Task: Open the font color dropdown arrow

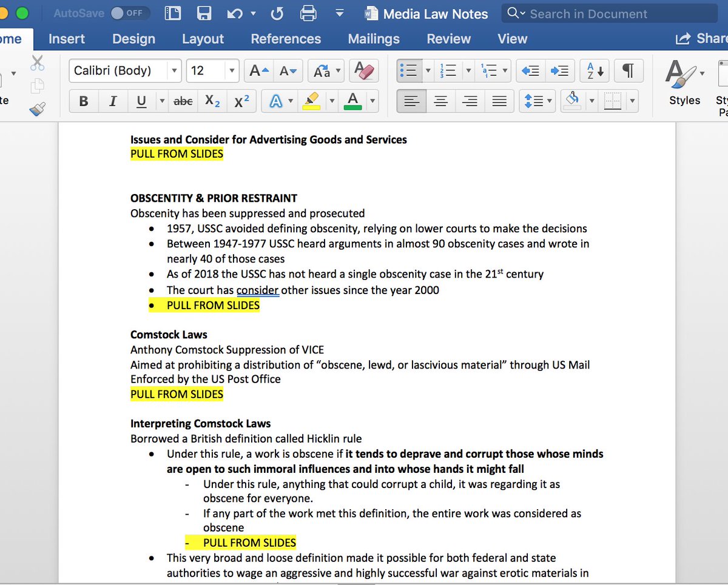Action: pos(372,101)
